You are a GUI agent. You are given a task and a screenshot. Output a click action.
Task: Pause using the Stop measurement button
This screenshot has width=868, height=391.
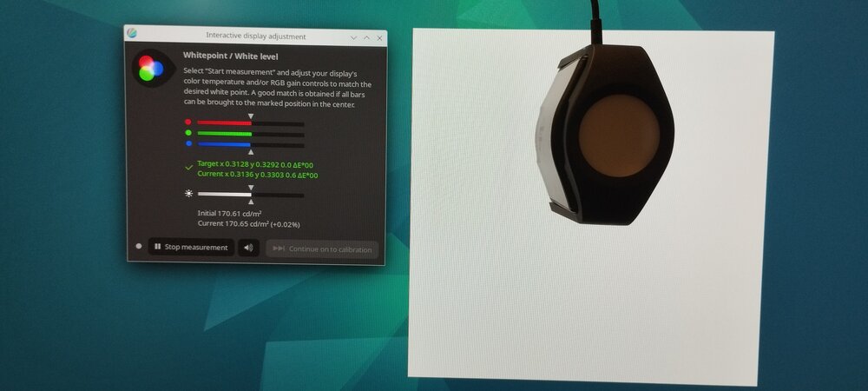click(x=191, y=247)
